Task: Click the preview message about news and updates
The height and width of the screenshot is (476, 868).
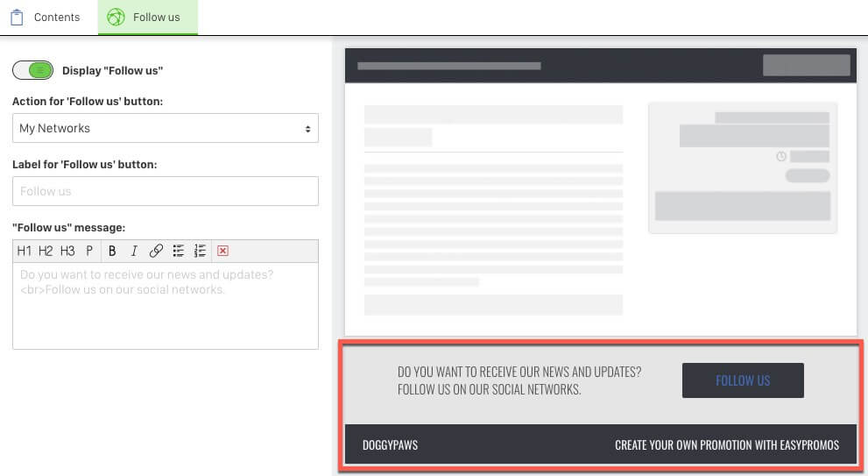Action: click(x=519, y=380)
